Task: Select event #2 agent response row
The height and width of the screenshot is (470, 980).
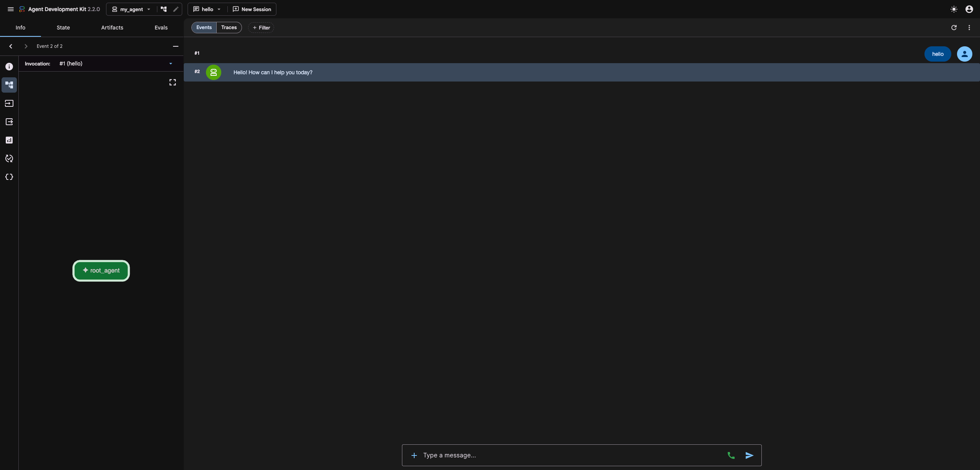Action: click(581, 72)
